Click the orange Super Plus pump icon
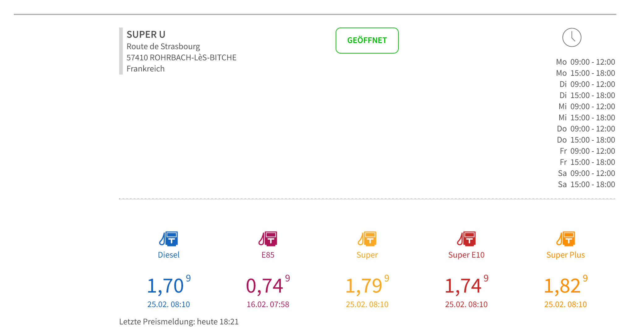 565,239
